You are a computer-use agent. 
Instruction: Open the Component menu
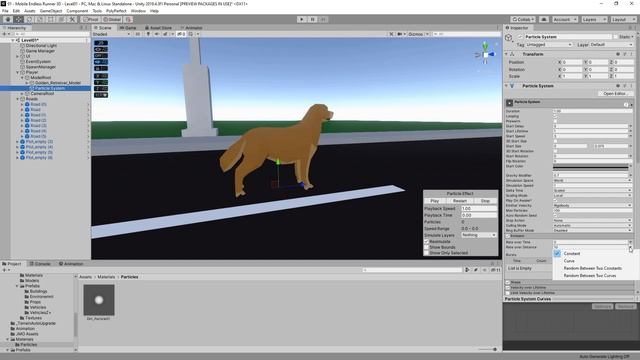point(77,11)
